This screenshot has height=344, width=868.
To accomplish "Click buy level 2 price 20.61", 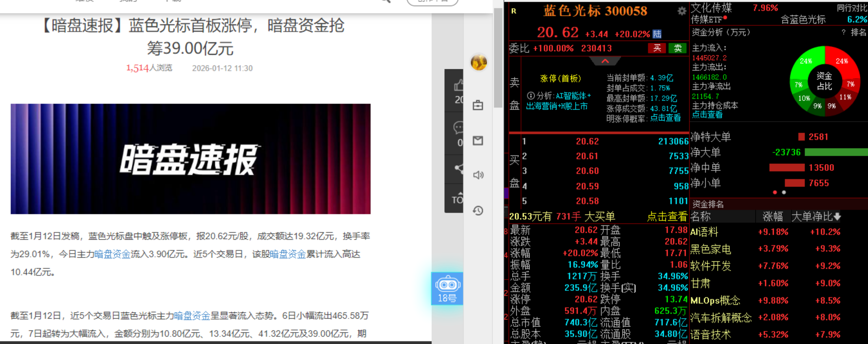I will [587, 156].
